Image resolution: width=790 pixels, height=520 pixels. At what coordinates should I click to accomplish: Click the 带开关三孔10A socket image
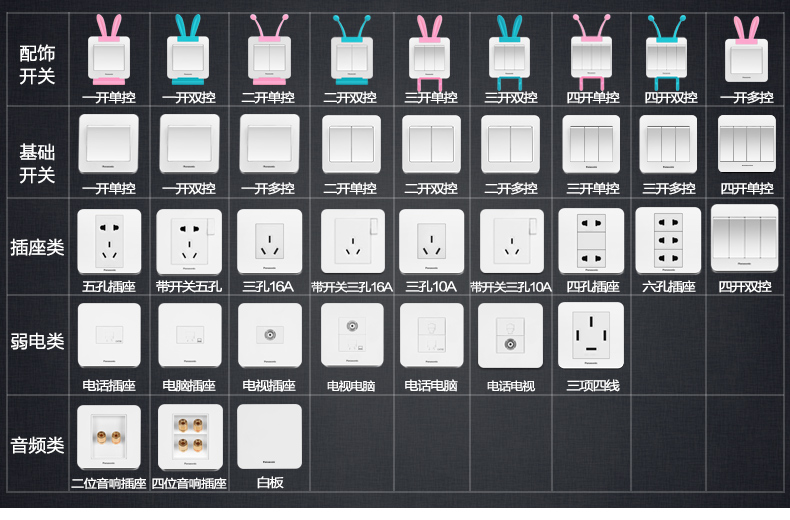tap(511, 242)
